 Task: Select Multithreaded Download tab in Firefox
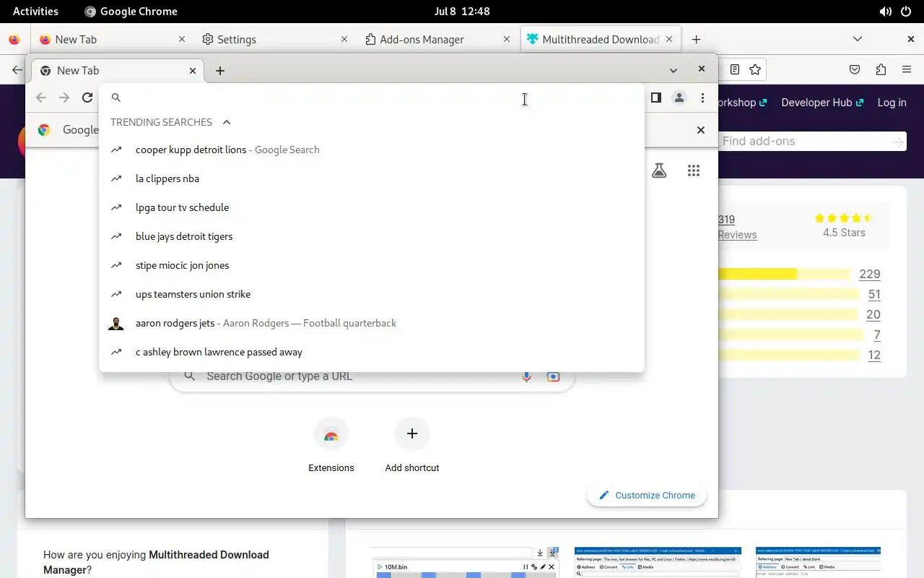(601, 39)
